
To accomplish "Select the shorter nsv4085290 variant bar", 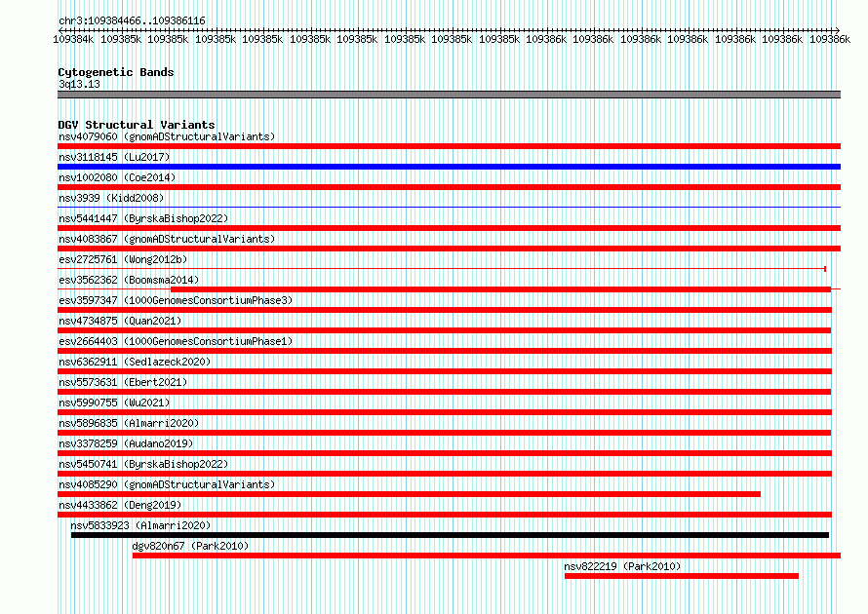I will (409, 494).
